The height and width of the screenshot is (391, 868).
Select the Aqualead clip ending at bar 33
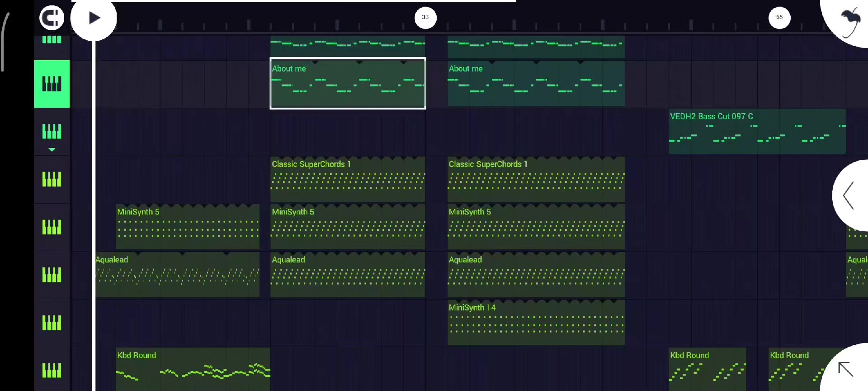(x=348, y=275)
